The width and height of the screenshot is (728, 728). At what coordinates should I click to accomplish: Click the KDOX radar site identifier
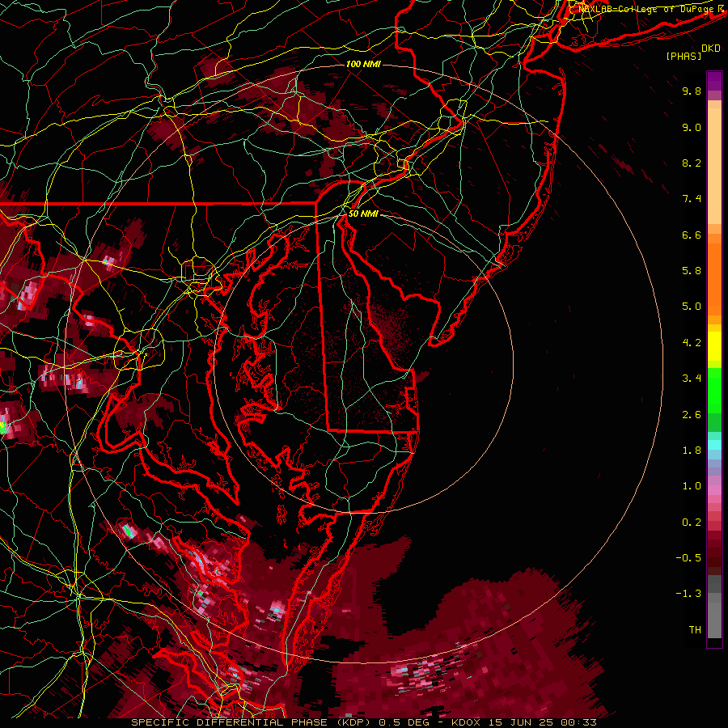466,722
